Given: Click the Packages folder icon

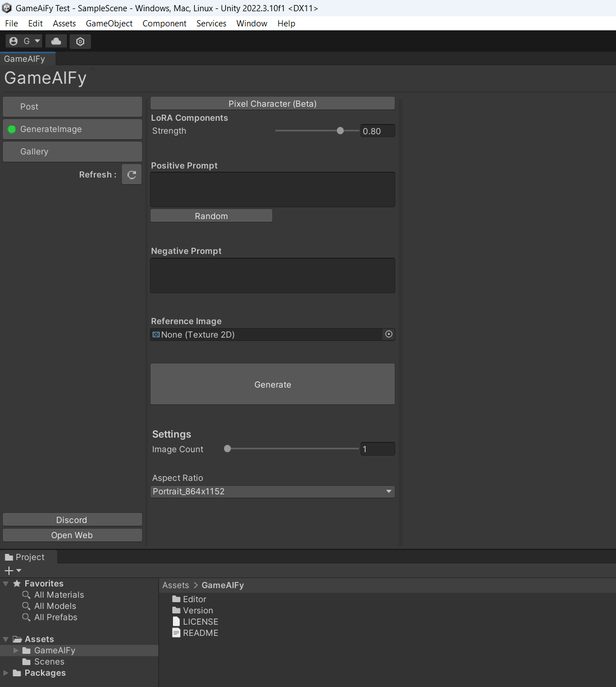Looking at the screenshot, I should point(17,673).
